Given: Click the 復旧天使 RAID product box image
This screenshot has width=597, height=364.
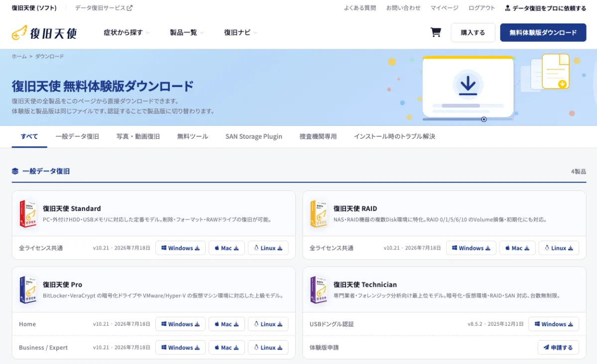Looking at the screenshot, I should click(x=318, y=214).
